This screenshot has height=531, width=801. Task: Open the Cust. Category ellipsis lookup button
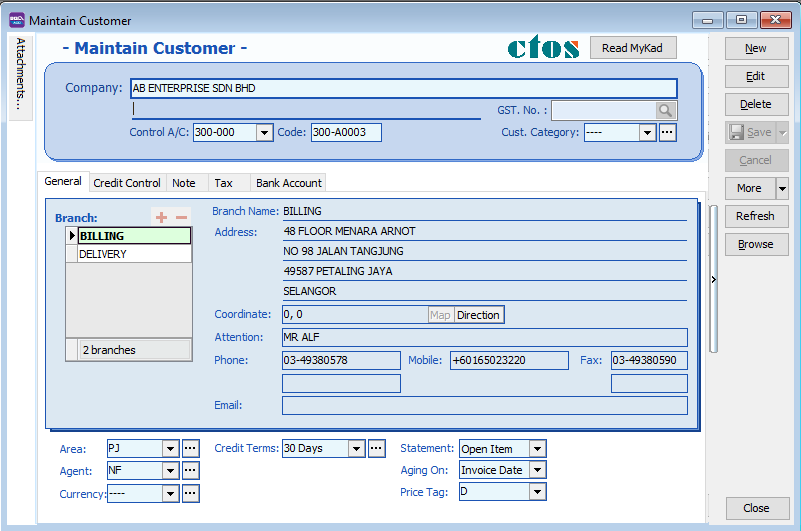pos(668,132)
